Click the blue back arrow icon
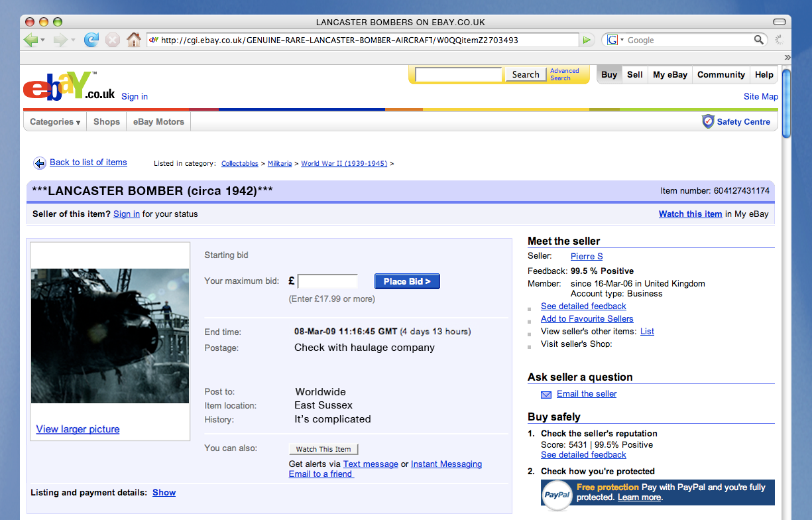 [x=40, y=162]
